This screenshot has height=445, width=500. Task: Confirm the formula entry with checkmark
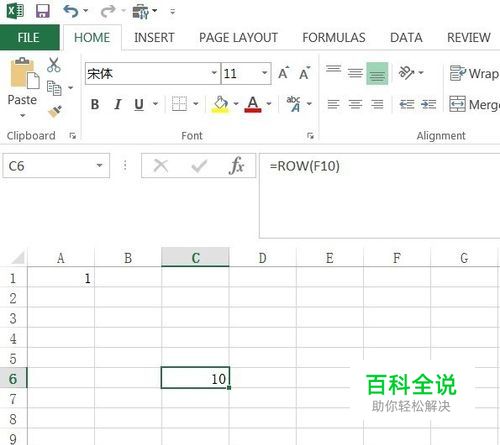pyautogui.click(x=199, y=166)
